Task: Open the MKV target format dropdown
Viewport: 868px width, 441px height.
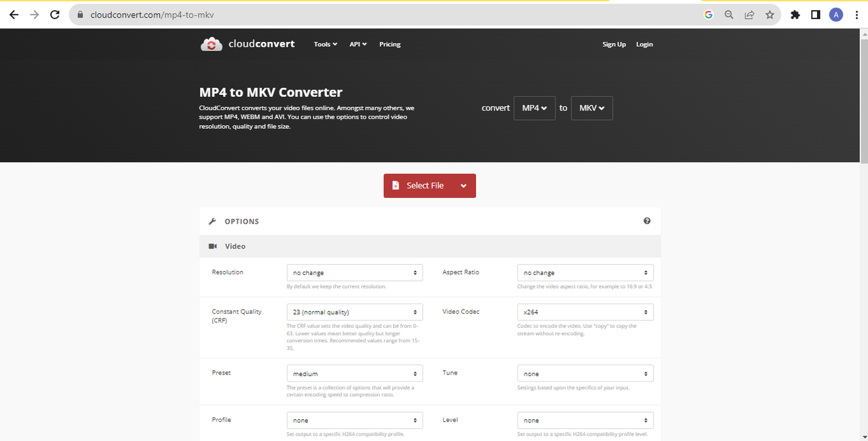Action: coord(592,108)
